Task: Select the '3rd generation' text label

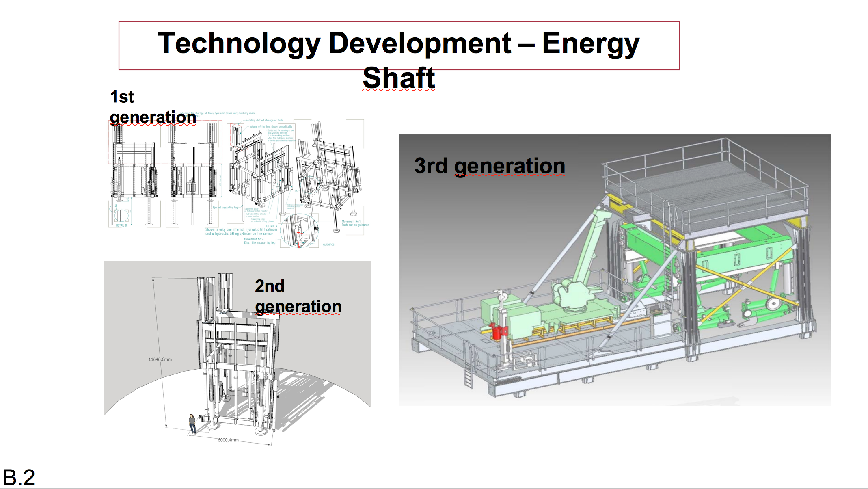Action: pos(490,166)
